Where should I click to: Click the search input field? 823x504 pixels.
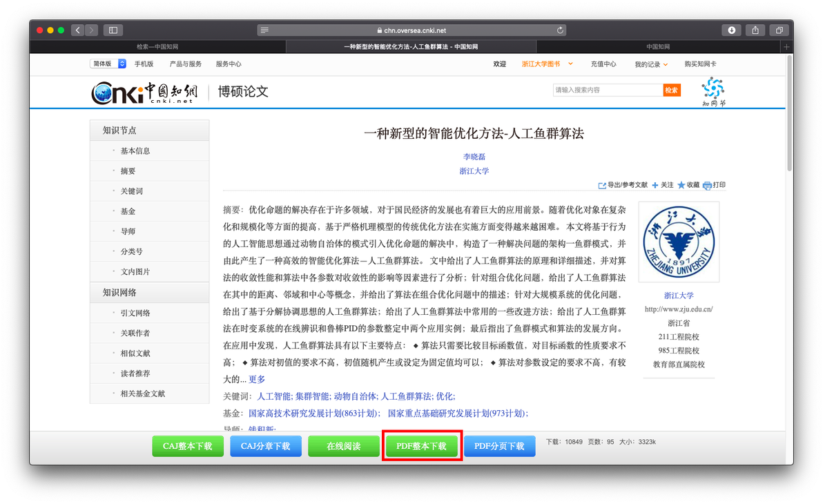point(608,90)
